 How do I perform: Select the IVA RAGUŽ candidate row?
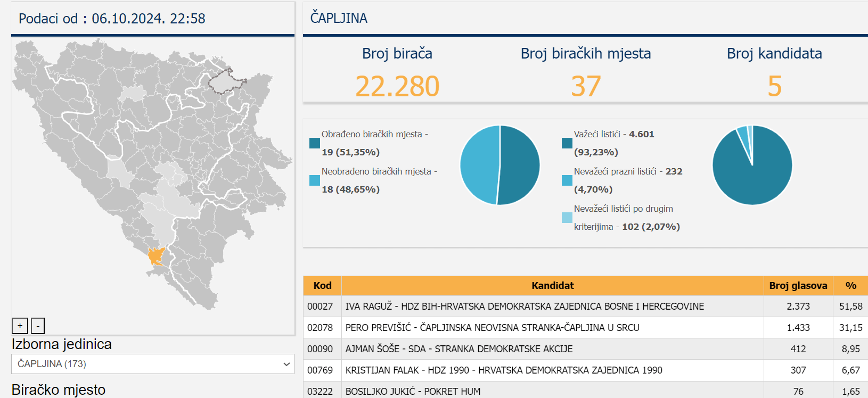pos(525,306)
